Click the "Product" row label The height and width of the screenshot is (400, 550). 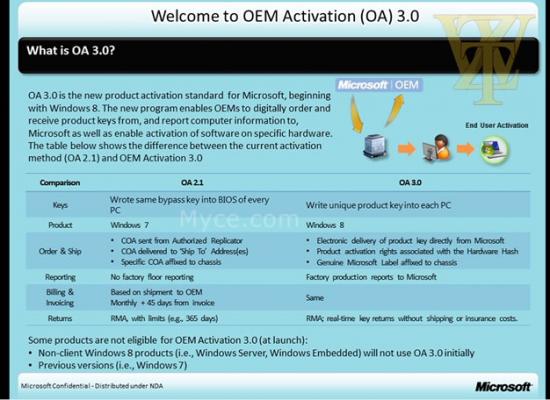[60, 225]
